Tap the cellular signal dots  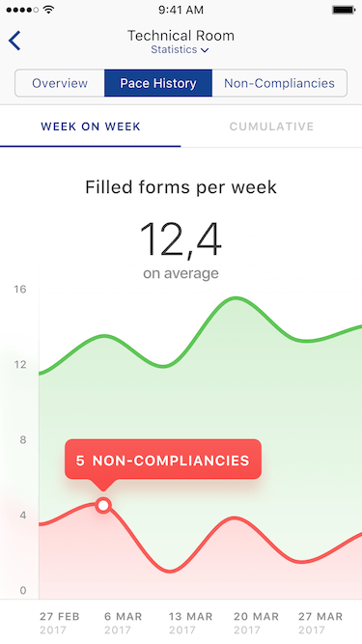click(x=22, y=10)
